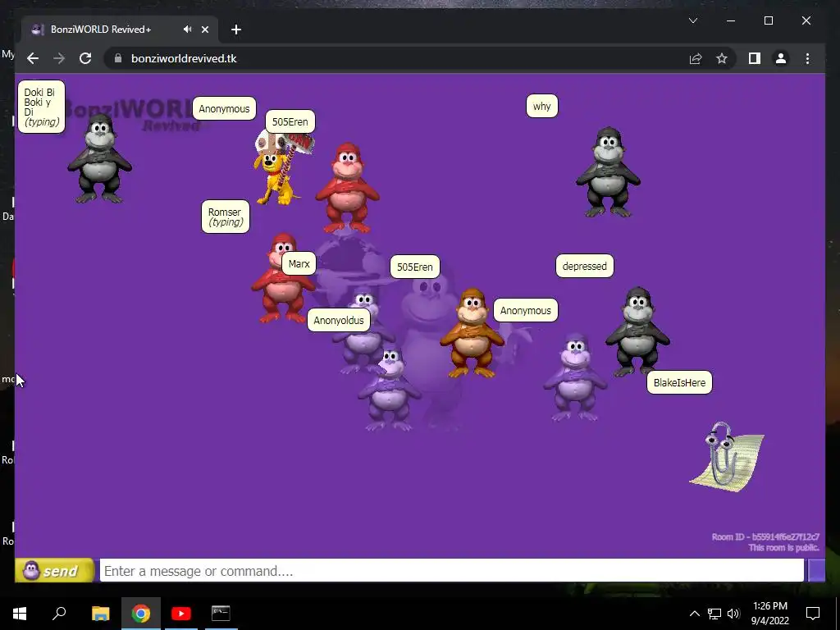
Task: Reload the BonziWORLD page
Action: click(85, 58)
